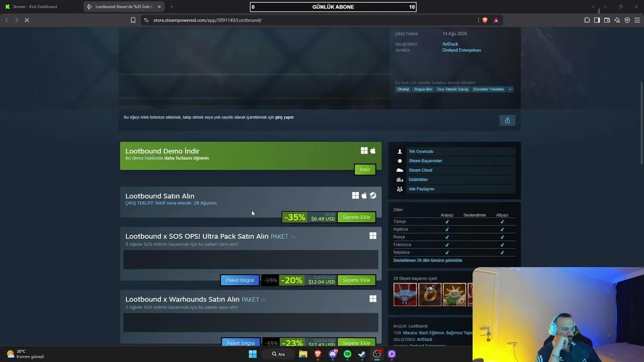
Task: Open the Tek Oyunculu feature link
Action: (421, 151)
